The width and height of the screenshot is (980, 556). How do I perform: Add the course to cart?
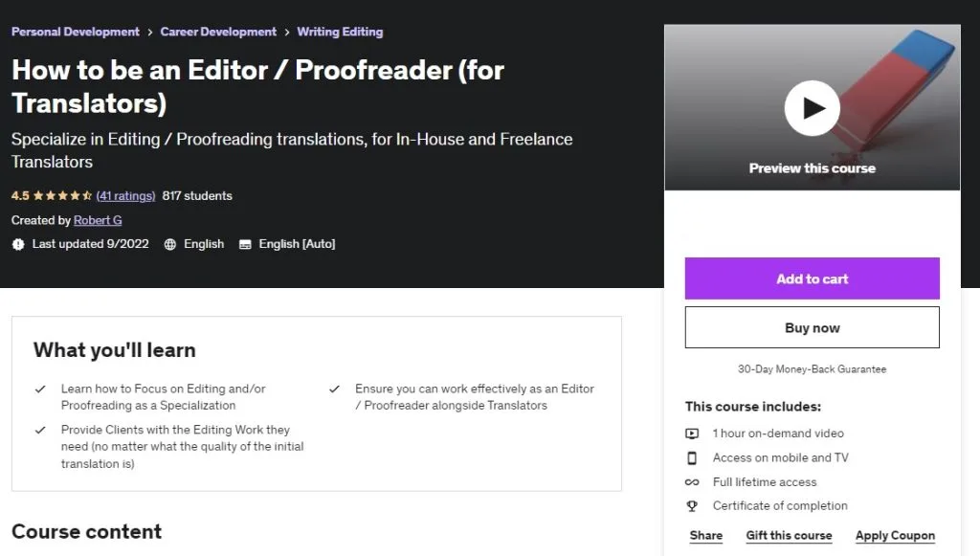812,278
